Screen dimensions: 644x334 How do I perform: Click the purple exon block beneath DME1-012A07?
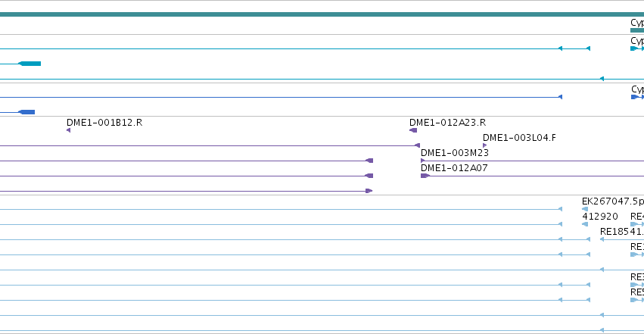coord(425,176)
